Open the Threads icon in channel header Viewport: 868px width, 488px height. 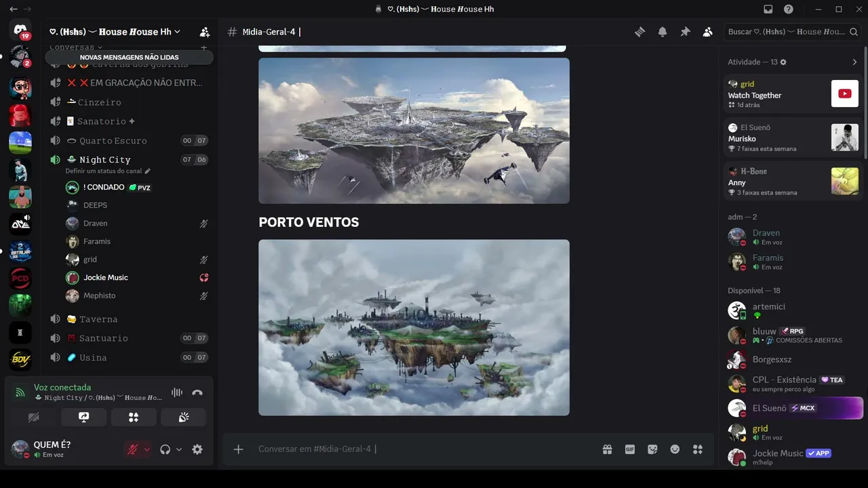(x=639, y=32)
